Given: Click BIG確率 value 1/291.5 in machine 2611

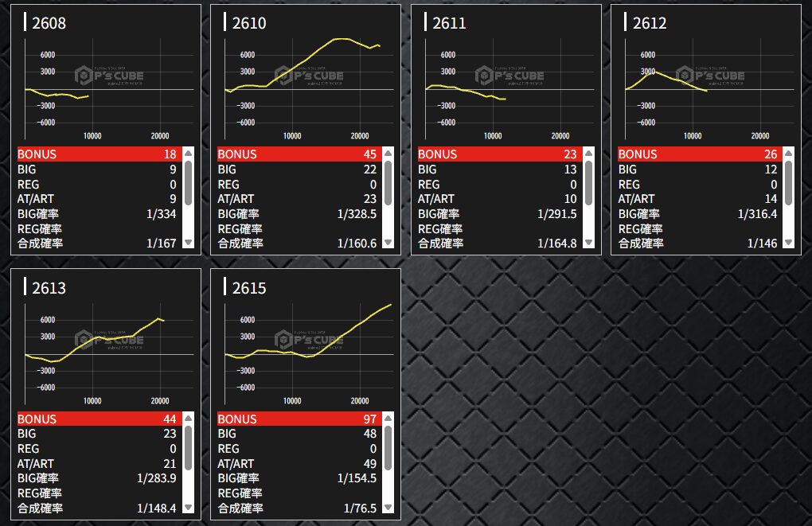Looking at the screenshot, I should (x=557, y=214).
